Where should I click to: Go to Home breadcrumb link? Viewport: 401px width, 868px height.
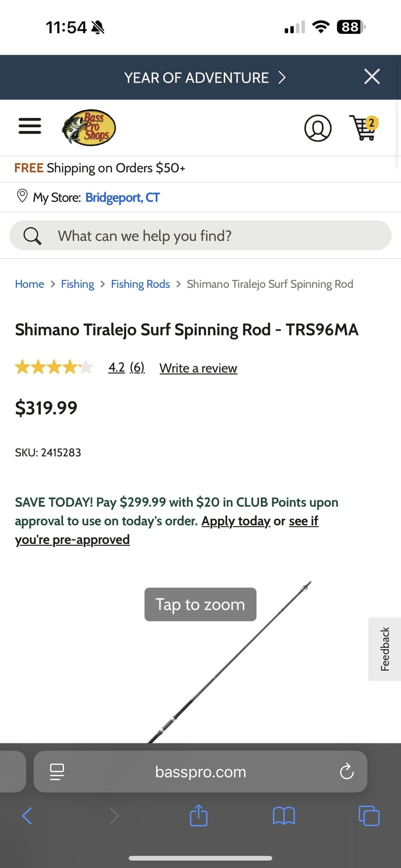point(29,284)
